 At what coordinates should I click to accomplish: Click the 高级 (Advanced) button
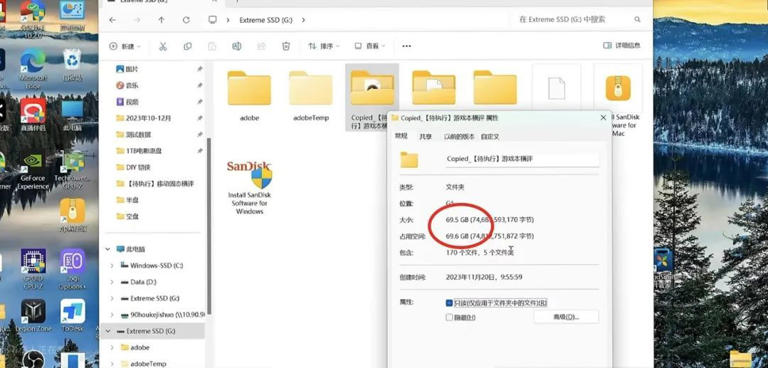[566, 317]
